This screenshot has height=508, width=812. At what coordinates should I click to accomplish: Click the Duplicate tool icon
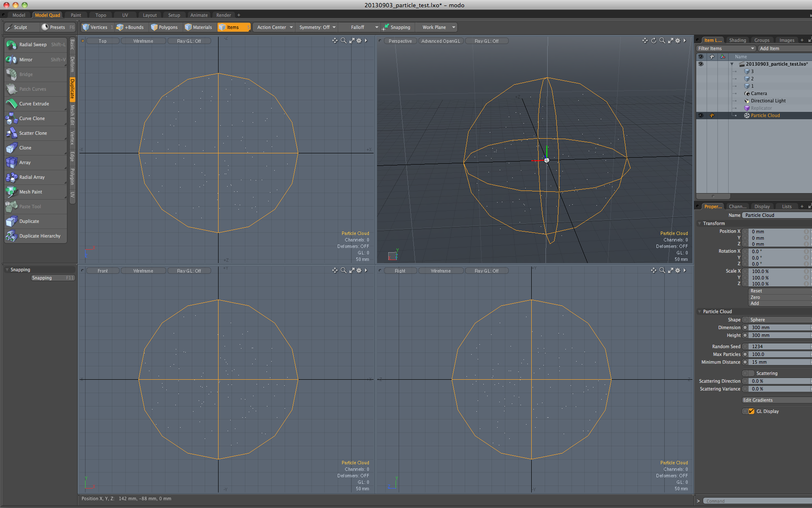point(11,221)
